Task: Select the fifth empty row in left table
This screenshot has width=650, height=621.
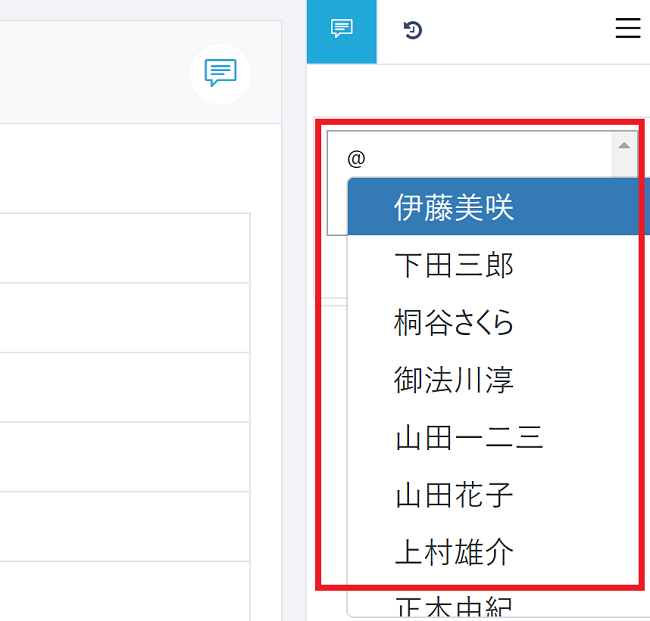Action: 125,526
